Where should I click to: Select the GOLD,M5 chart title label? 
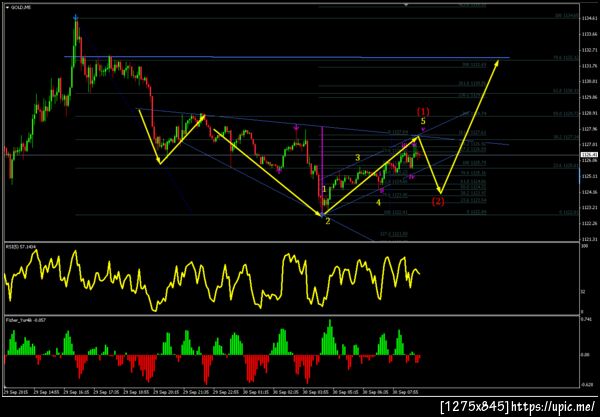pos(23,7)
